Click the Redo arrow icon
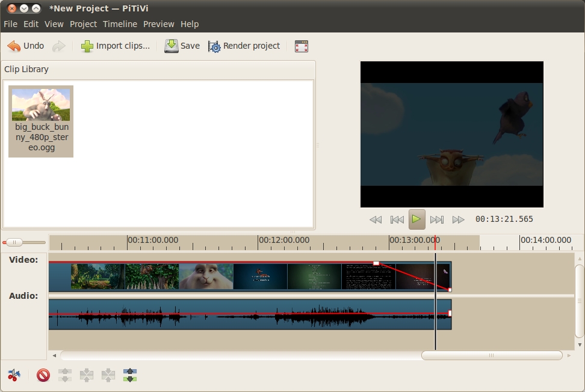 click(58, 45)
